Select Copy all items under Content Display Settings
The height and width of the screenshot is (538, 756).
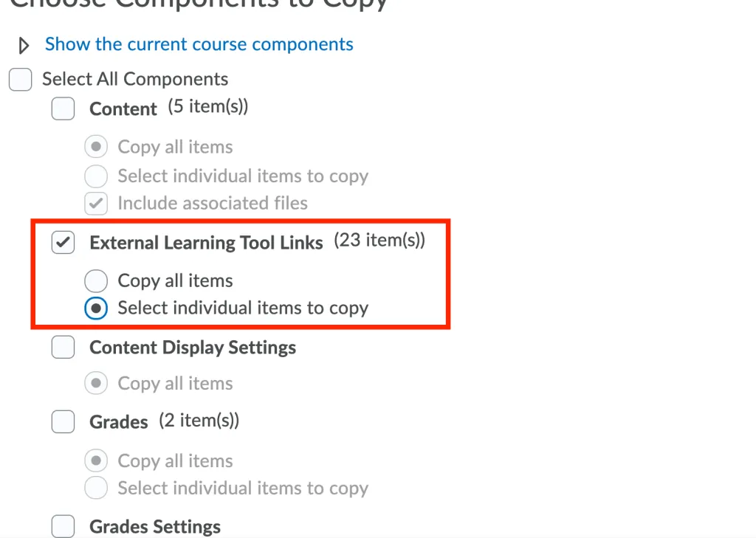[96, 383]
